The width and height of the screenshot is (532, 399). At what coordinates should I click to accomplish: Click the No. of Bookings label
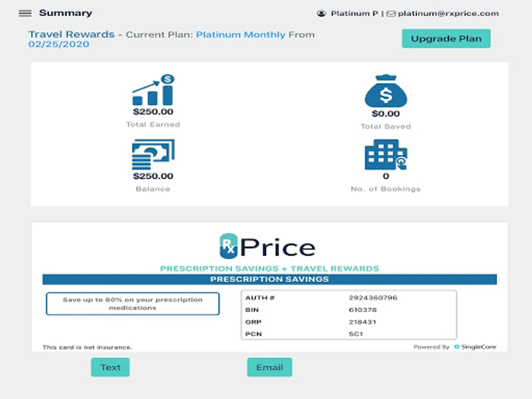coord(386,189)
